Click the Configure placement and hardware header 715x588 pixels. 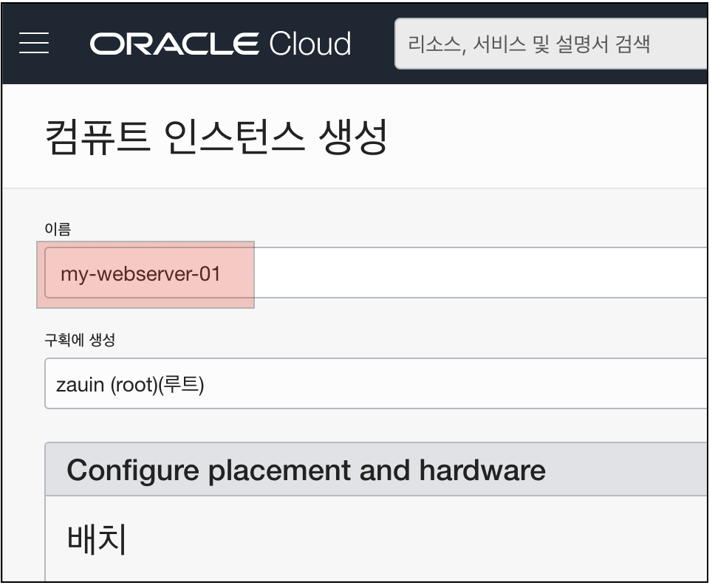[x=376, y=469]
